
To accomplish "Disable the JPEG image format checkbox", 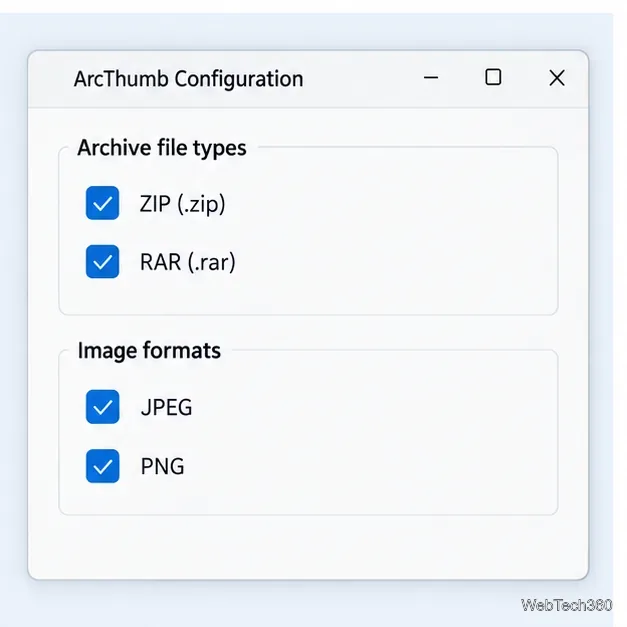I will (x=102, y=407).
